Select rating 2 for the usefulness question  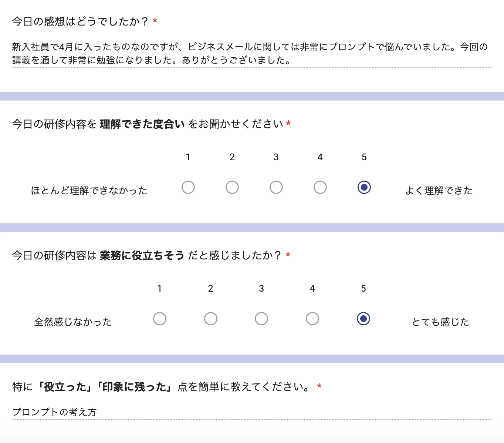(x=210, y=318)
